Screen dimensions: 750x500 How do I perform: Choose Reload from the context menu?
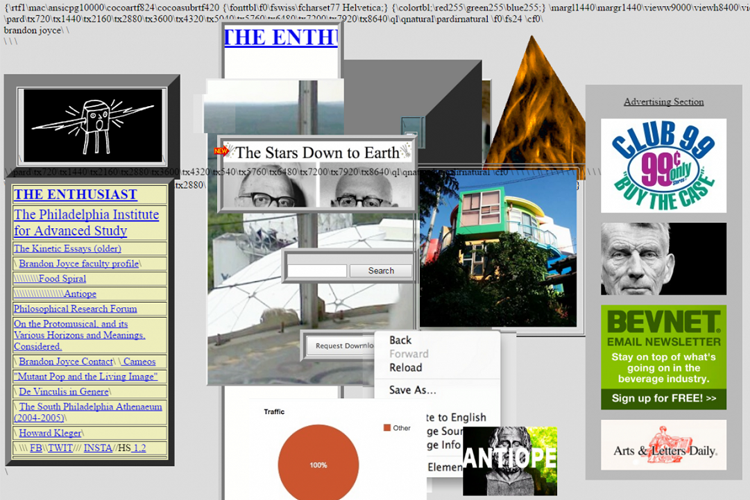(405, 368)
